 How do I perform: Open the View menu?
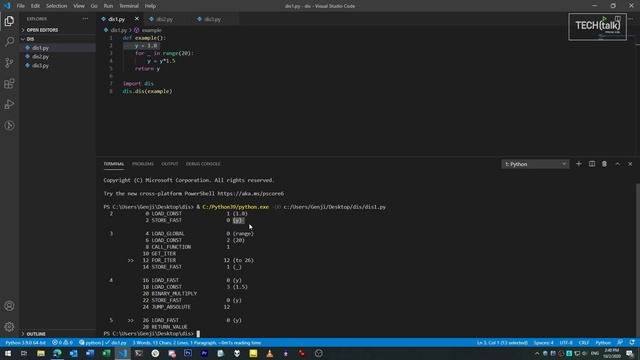click(x=79, y=6)
